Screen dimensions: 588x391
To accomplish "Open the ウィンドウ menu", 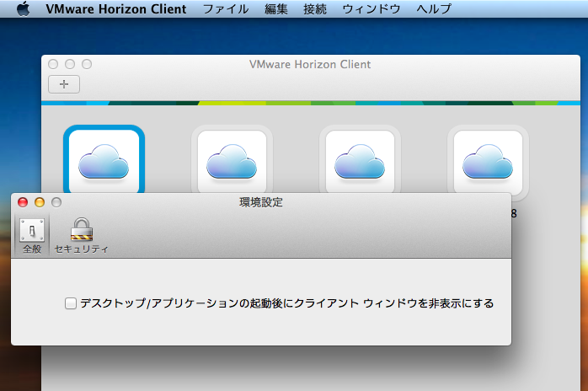I will pyautogui.click(x=372, y=8).
